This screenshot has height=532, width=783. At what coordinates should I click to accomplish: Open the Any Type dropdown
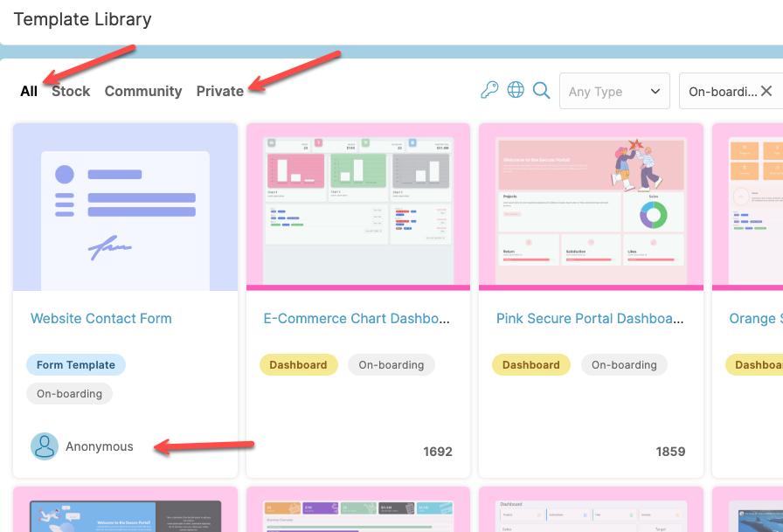point(614,91)
